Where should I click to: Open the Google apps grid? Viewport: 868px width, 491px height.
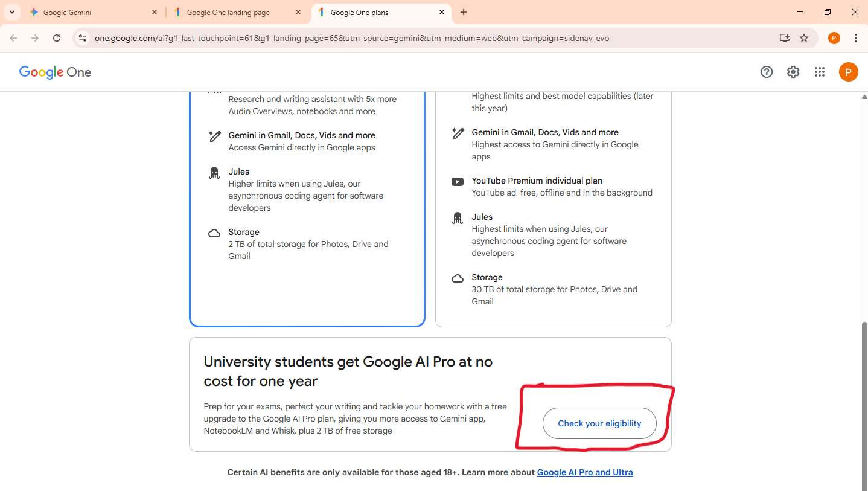coord(820,72)
